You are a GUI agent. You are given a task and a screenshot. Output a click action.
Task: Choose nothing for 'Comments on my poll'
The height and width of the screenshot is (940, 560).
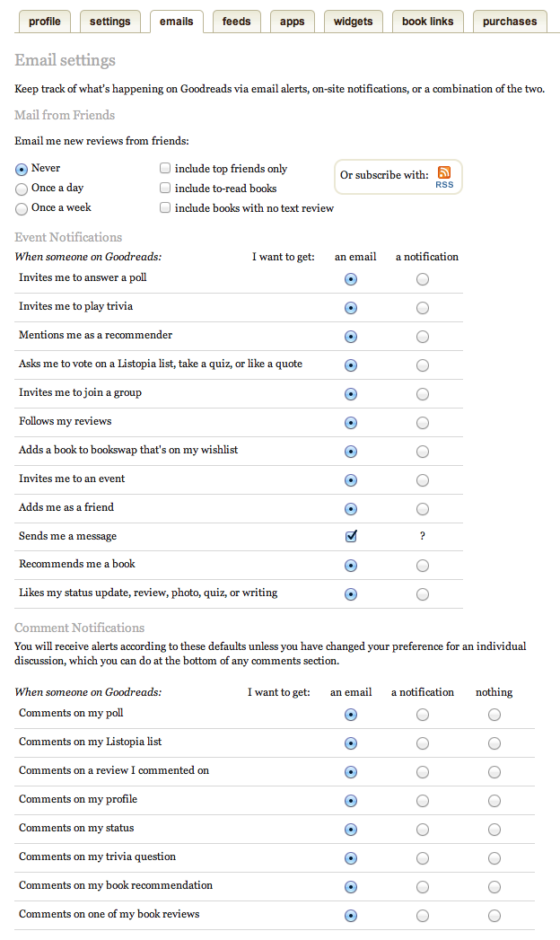(x=494, y=715)
